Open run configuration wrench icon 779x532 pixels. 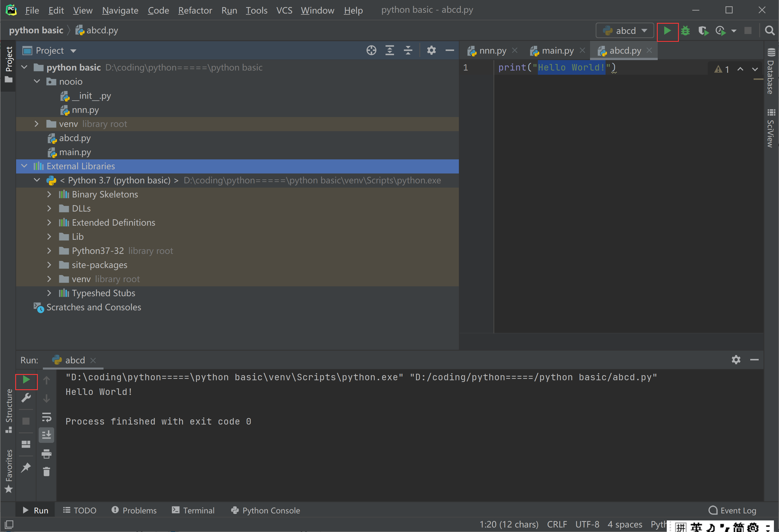[x=26, y=397]
